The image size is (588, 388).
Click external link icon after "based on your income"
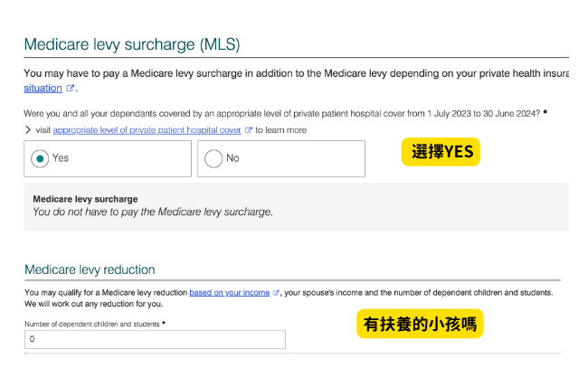(x=277, y=293)
